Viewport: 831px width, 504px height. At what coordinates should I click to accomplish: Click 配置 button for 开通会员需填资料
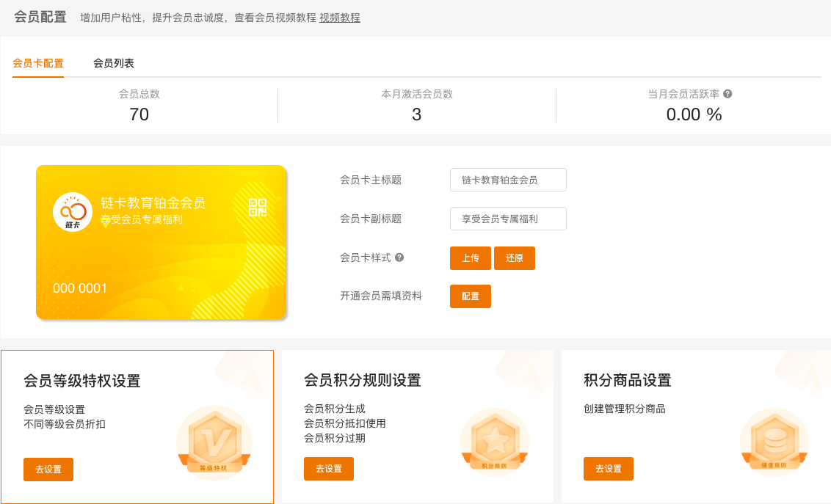click(470, 296)
